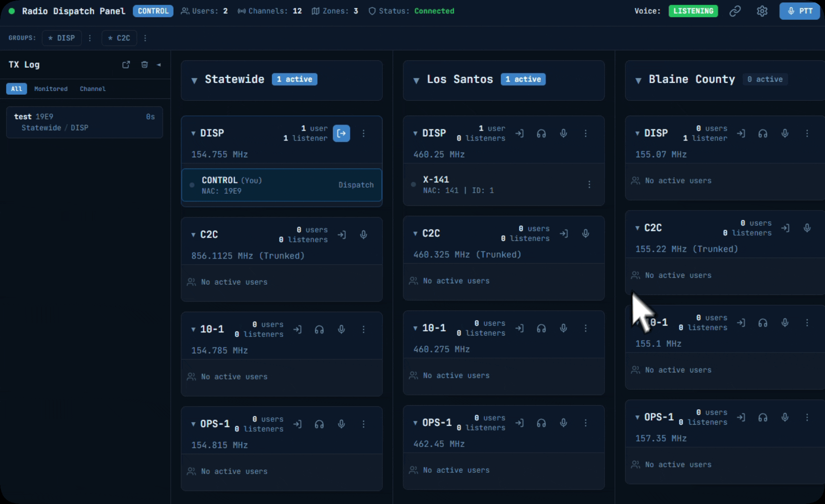Join the Statewide 10-1 channel
This screenshot has height=504, width=825.
click(297, 329)
